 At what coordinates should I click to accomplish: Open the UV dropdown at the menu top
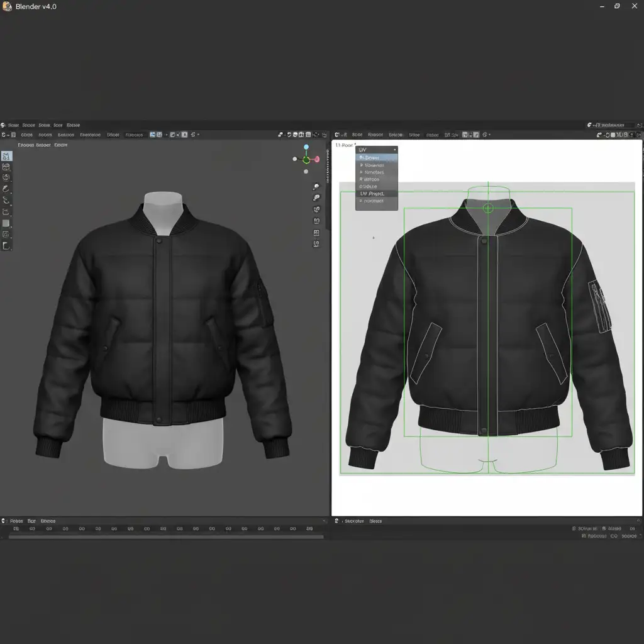click(x=377, y=150)
